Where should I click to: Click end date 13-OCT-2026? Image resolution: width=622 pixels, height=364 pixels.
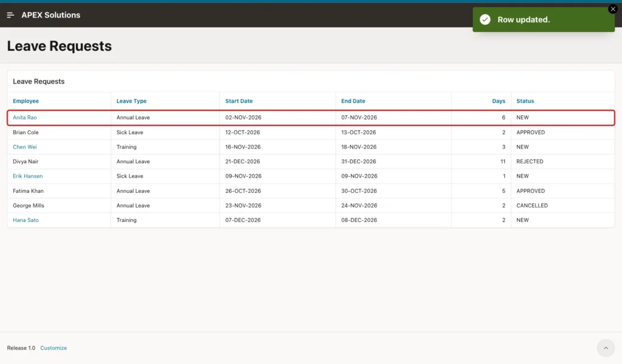click(358, 132)
